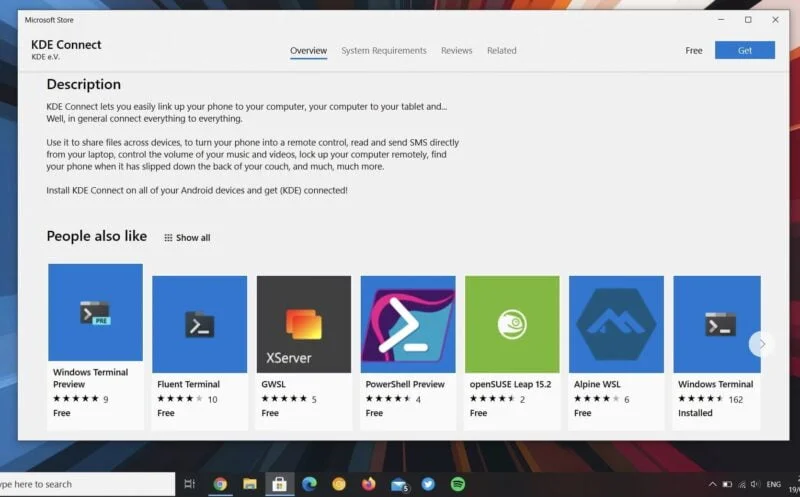Open the yellow circle app in the taskbar
This screenshot has width=800, height=497.
[339, 484]
